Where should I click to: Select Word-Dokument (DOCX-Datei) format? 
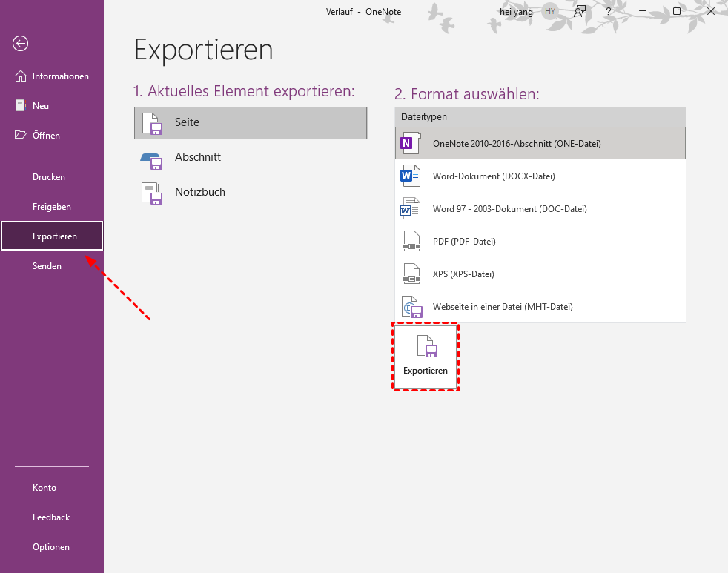[x=540, y=176]
